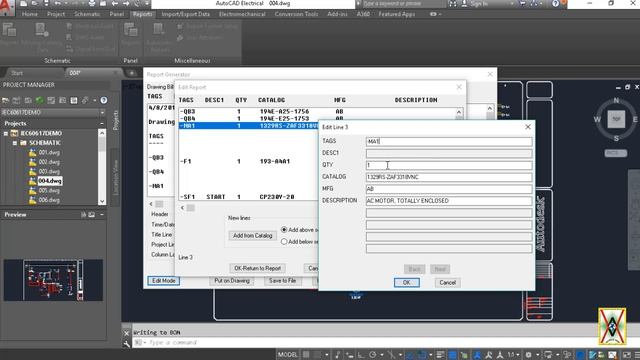Open the Project Manager help icon
Image resolution: width=640 pixels, height=360 pixels.
(x=104, y=100)
